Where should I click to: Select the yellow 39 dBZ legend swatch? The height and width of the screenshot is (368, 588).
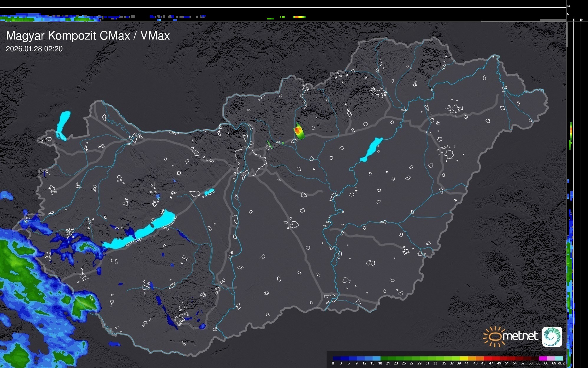tap(464, 358)
